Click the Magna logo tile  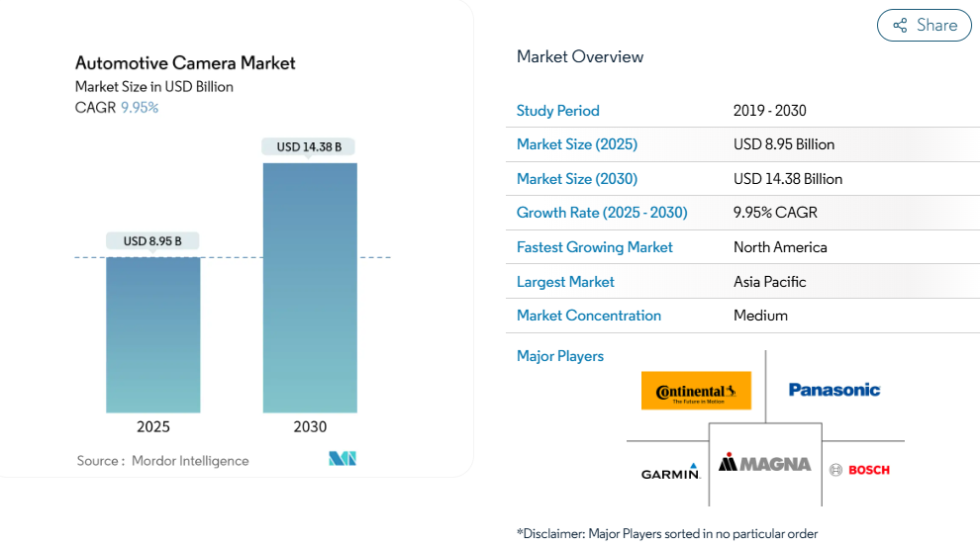coord(765,463)
